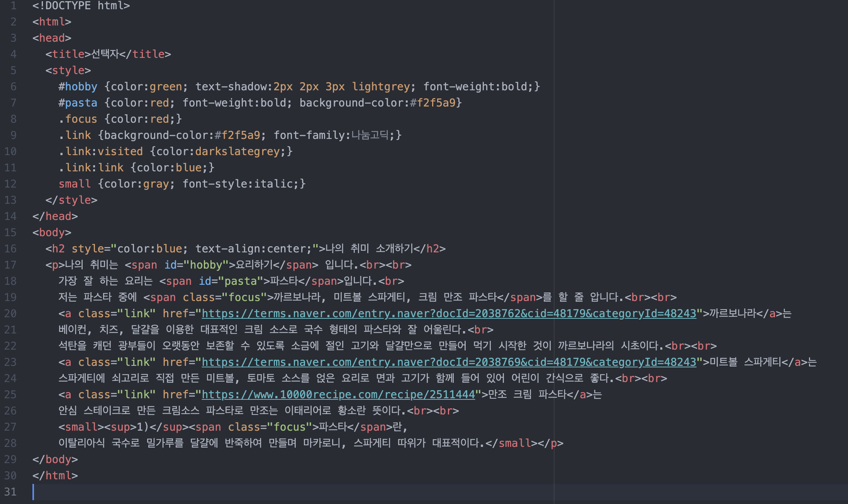Click line number 16 in the gutter
The height and width of the screenshot is (504, 848).
click(x=10, y=249)
